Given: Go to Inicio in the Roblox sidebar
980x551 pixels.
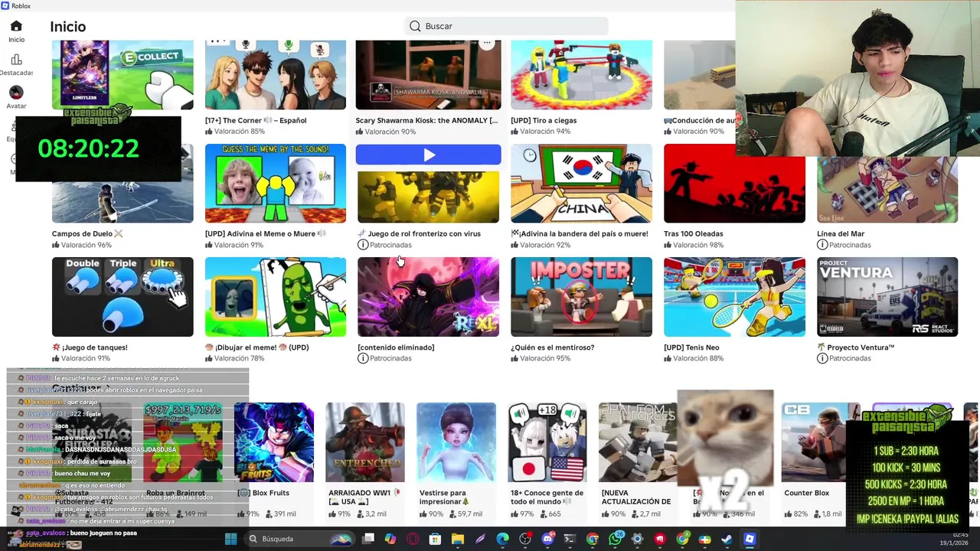Looking at the screenshot, I should pos(16,31).
